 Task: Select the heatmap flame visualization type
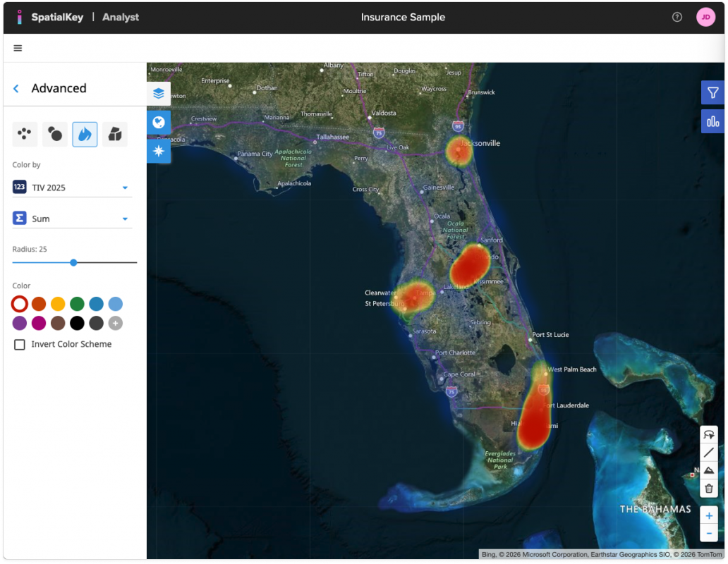85,134
